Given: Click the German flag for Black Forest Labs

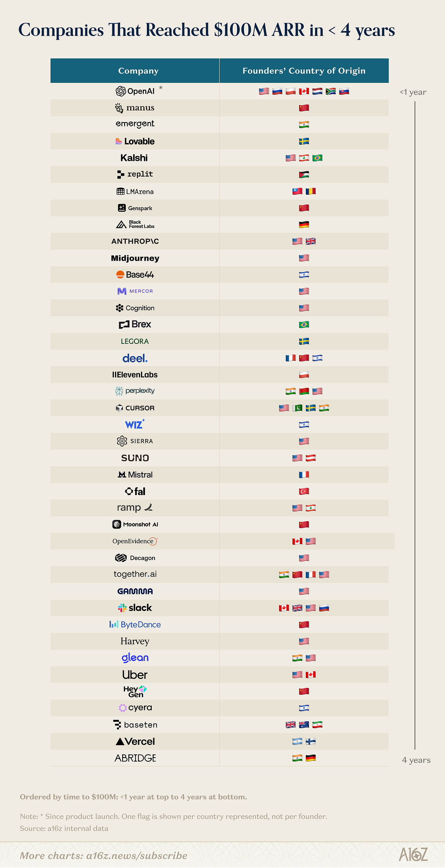Looking at the screenshot, I should [x=304, y=224].
